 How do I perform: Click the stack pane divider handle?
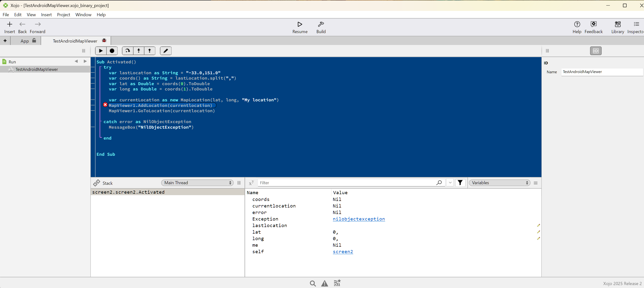(239, 183)
